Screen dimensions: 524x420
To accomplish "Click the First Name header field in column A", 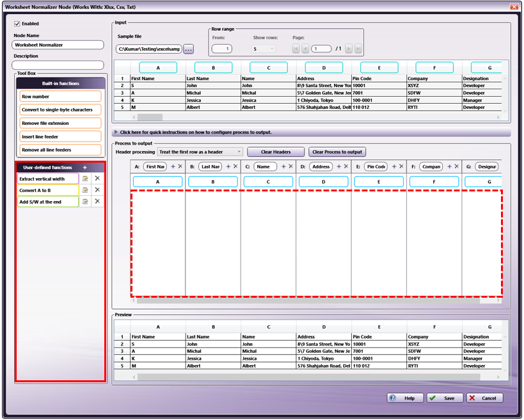I will click(155, 166).
